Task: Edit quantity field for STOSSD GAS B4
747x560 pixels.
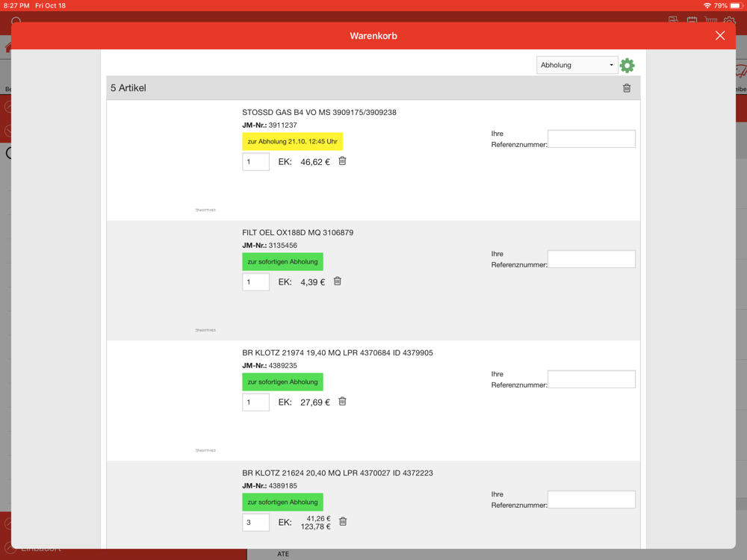Action: pos(255,162)
